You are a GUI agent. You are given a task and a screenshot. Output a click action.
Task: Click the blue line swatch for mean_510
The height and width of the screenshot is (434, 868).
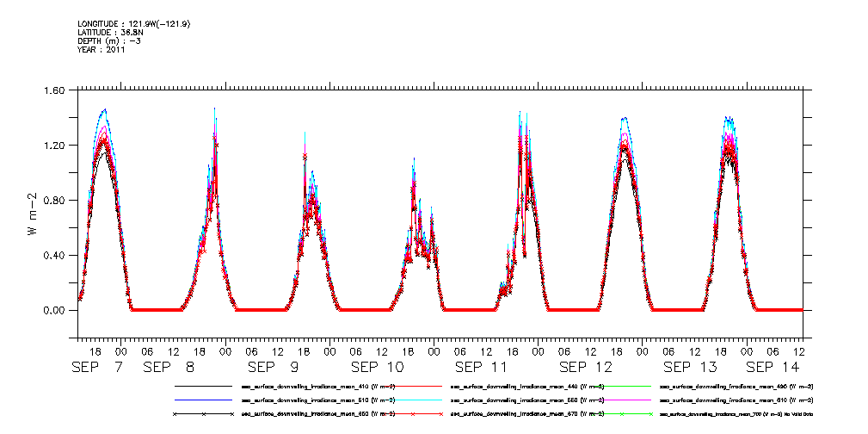pyautogui.click(x=203, y=400)
